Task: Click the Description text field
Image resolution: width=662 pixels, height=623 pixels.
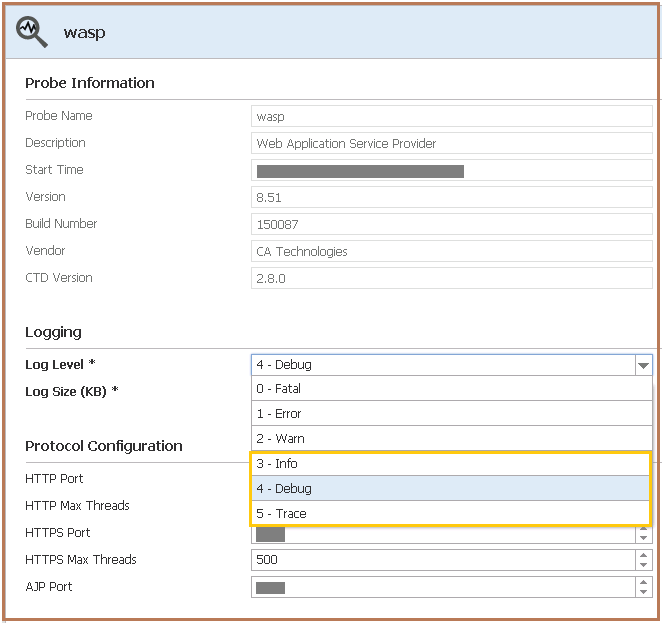Action: coord(450,144)
